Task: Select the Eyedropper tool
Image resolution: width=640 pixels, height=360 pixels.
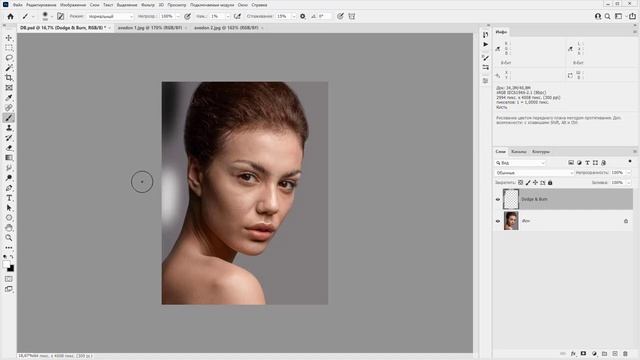Action: (9, 98)
